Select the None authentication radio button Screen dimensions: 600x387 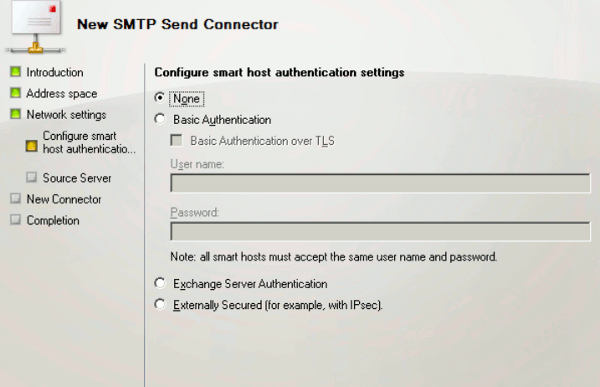[x=160, y=98]
